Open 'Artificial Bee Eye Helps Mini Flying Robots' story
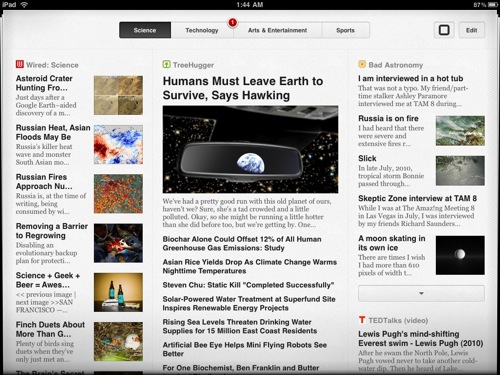This screenshot has height=375, width=500. coord(245,349)
